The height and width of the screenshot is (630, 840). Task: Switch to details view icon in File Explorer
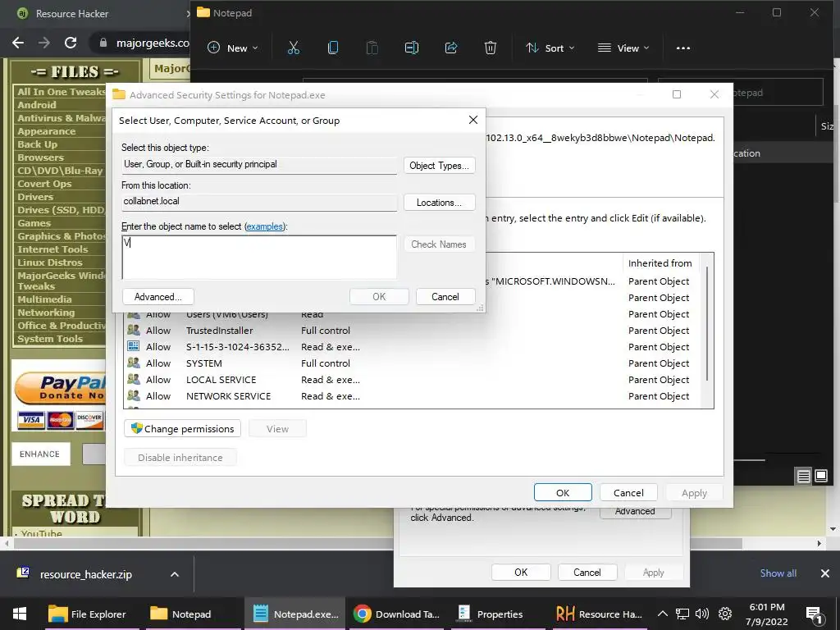(804, 476)
